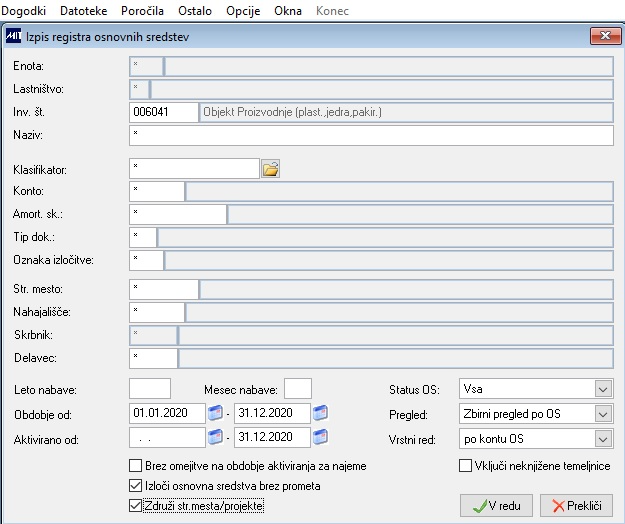Click into the Klasifikator input field
This screenshot has width=625, height=524.
(x=195, y=169)
